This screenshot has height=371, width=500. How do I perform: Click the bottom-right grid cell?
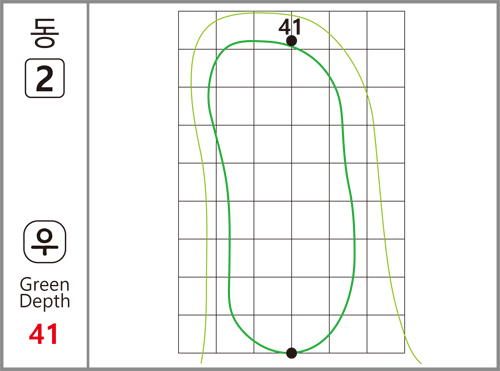[386, 334]
